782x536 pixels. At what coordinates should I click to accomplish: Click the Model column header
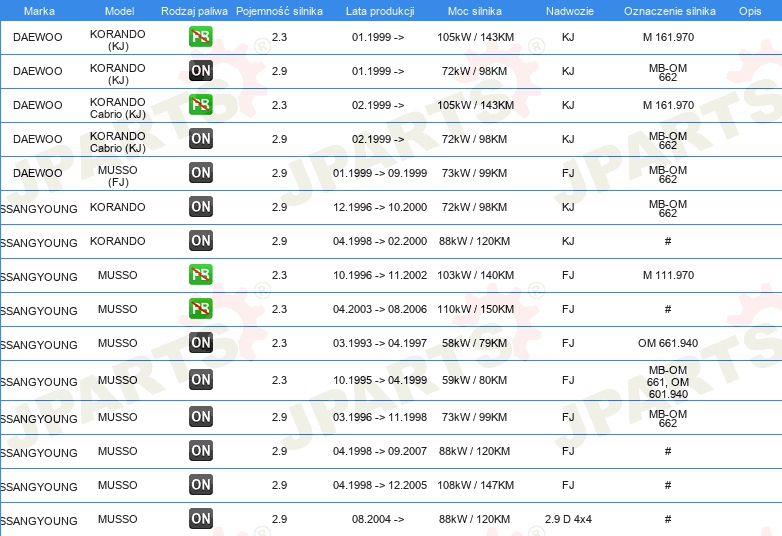119,11
